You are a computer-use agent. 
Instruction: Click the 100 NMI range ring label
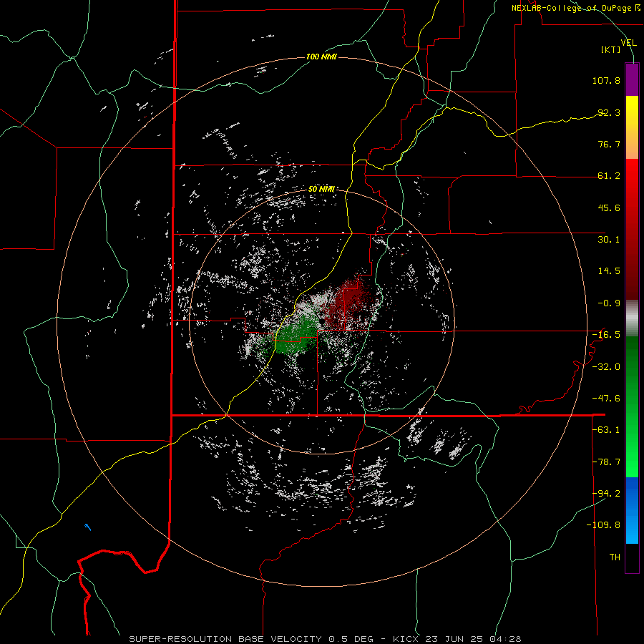[x=321, y=57]
